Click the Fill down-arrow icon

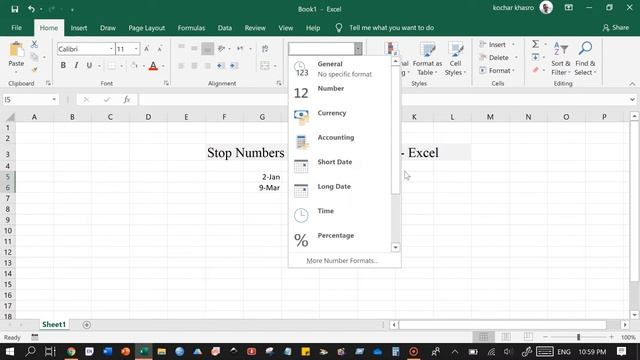pos(536,57)
